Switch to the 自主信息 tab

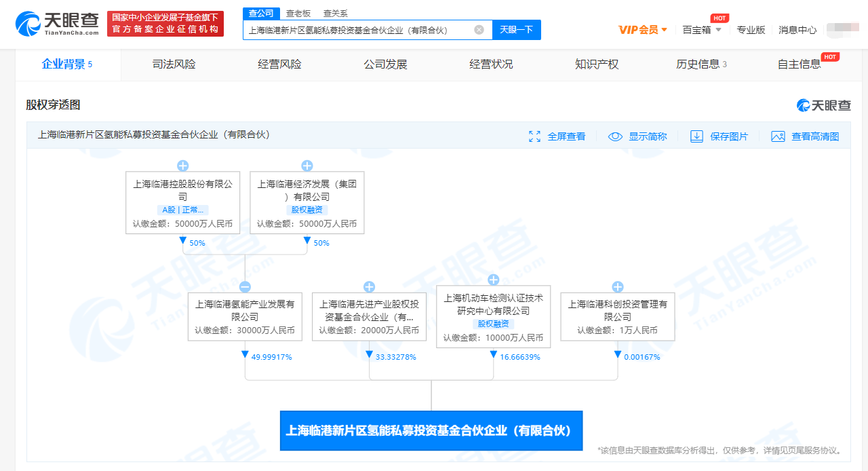tap(800, 64)
